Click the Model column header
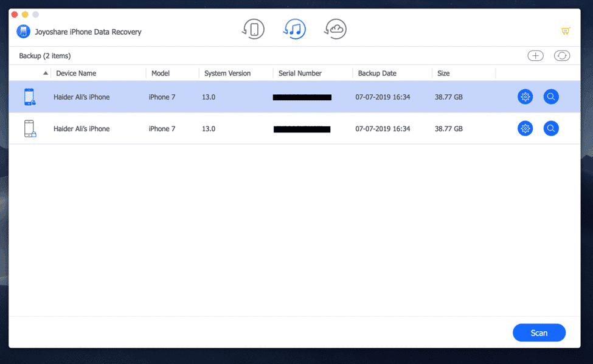Screen dimensions: 593x364 pyautogui.click(x=161, y=74)
